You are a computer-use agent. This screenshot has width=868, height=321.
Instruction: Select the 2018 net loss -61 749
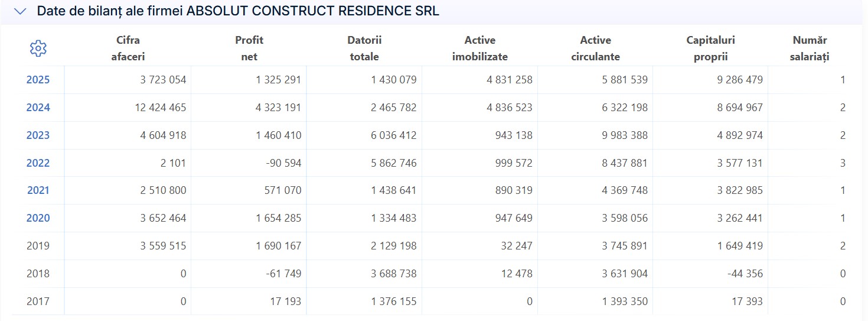point(283,274)
